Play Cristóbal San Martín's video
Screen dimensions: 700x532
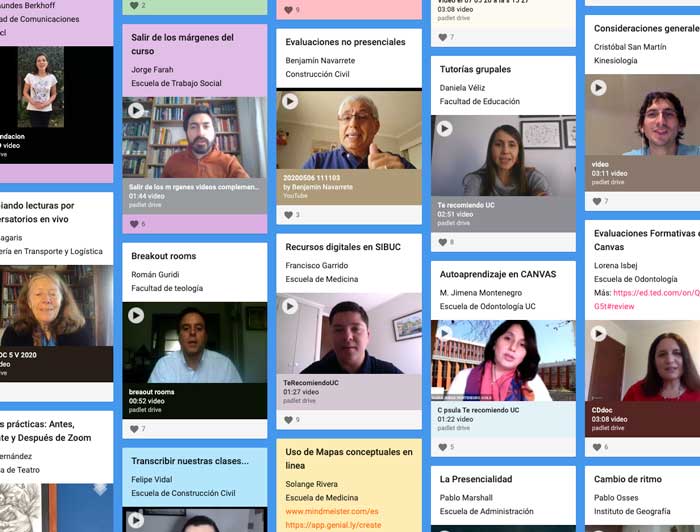[598, 88]
